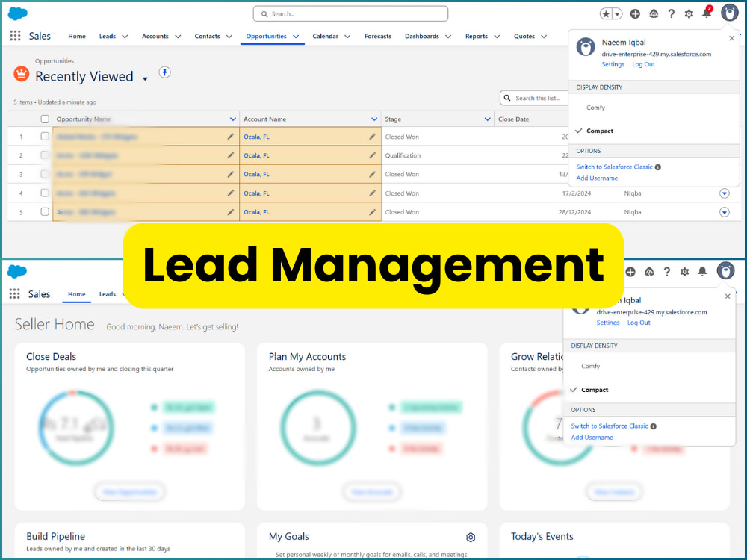Screen dimensions: 747x560
Task: Open the Opportunity Name column menu
Action: click(x=233, y=119)
